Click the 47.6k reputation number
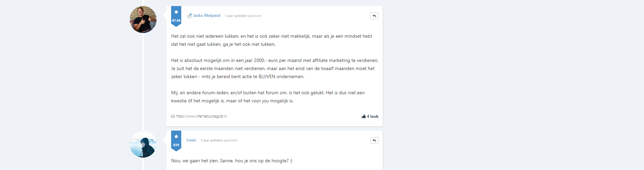644x170 pixels. coord(176,21)
